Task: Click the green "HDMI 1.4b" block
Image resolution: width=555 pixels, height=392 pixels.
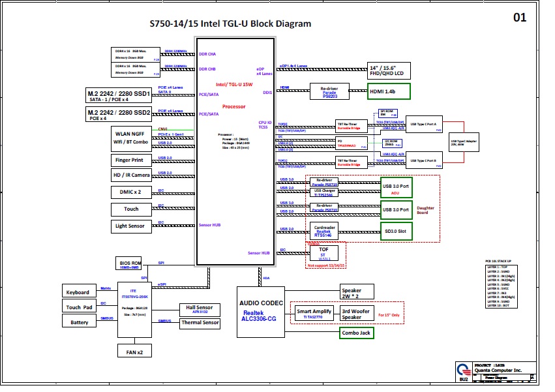Action: tap(389, 91)
